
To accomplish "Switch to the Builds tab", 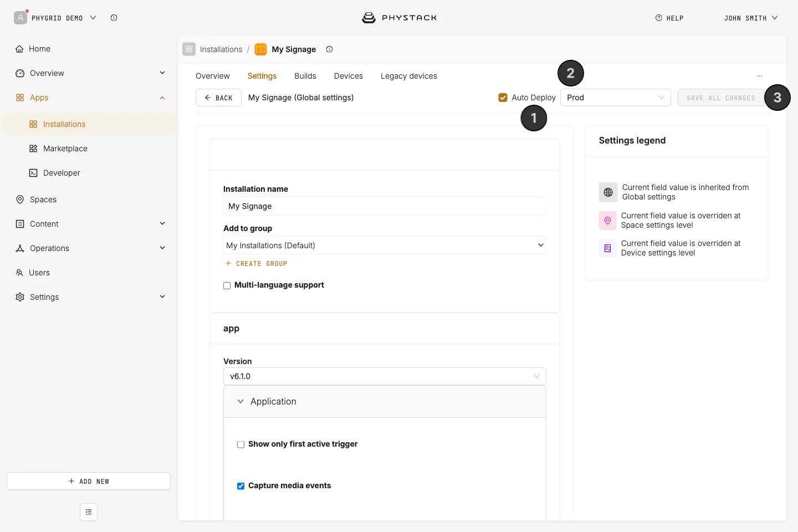I will (x=305, y=76).
